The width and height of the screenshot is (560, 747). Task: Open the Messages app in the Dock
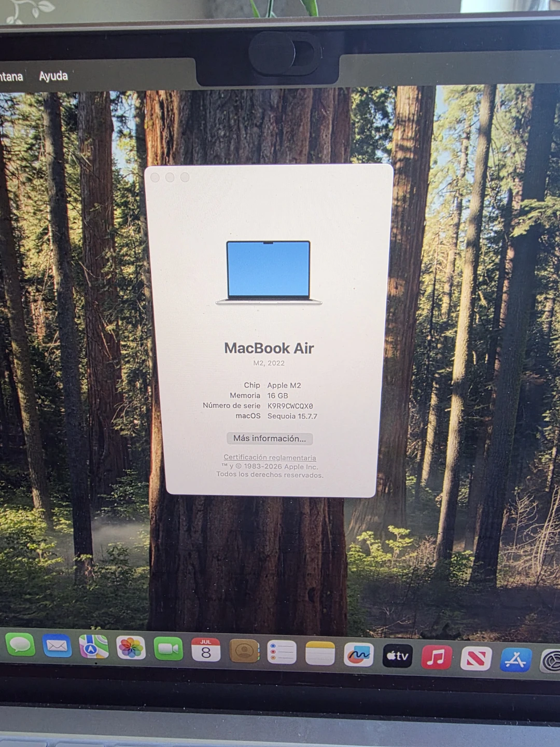(20, 644)
